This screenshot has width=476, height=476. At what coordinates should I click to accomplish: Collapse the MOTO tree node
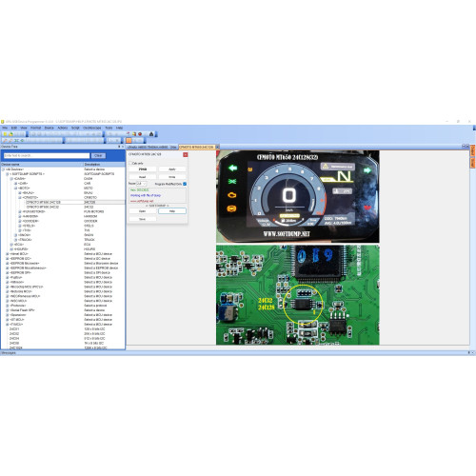coord(15,188)
